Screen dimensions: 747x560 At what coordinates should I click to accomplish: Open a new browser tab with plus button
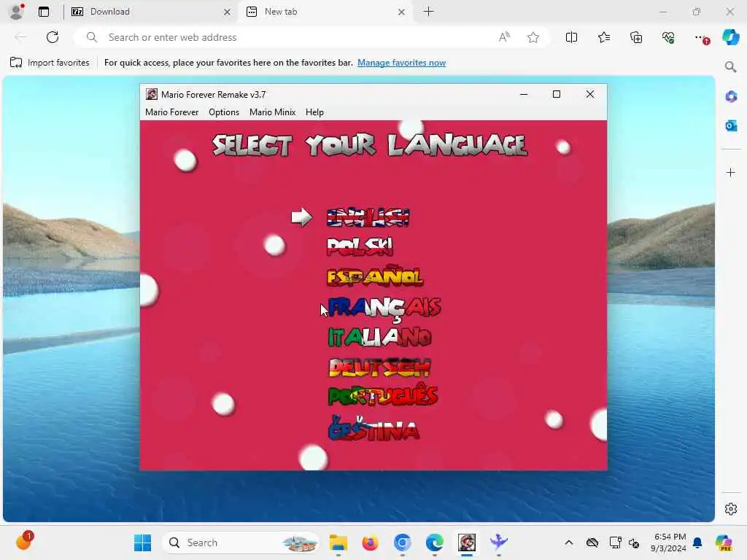pos(428,12)
